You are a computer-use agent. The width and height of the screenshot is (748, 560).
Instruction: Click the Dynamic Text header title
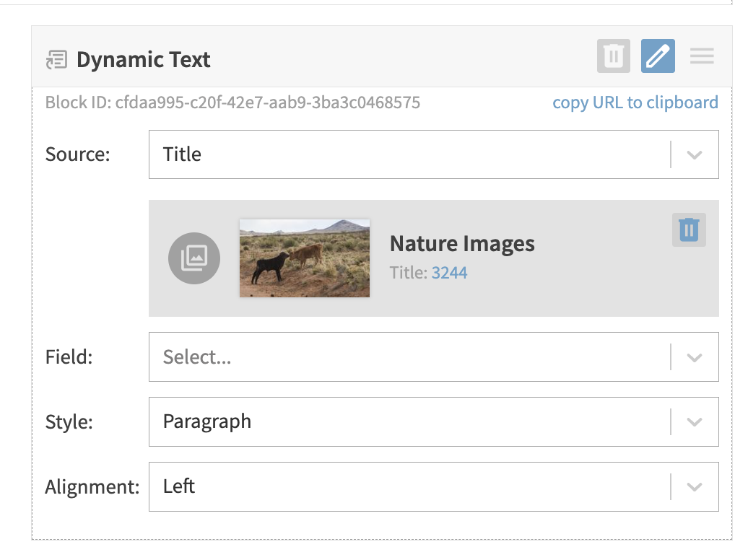[143, 59]
